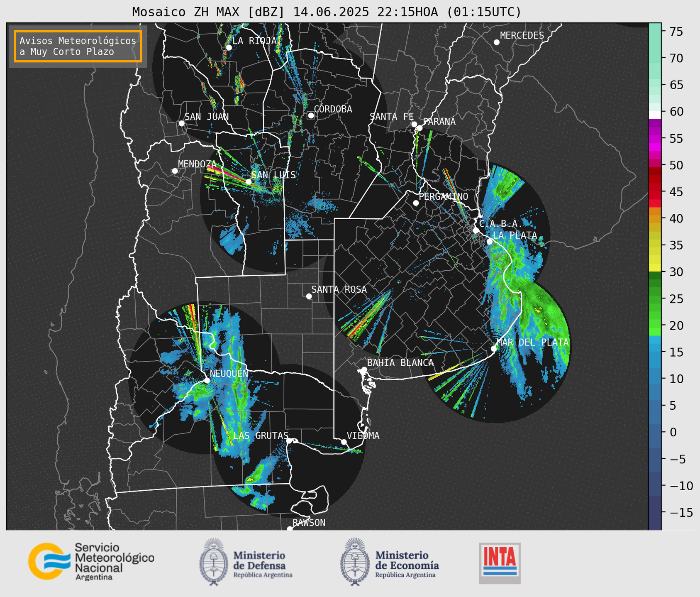The height and width of the screenshot is (597, 700).
Task: Click the Rawson city marker dot
Action: click(x=290, y=528)
